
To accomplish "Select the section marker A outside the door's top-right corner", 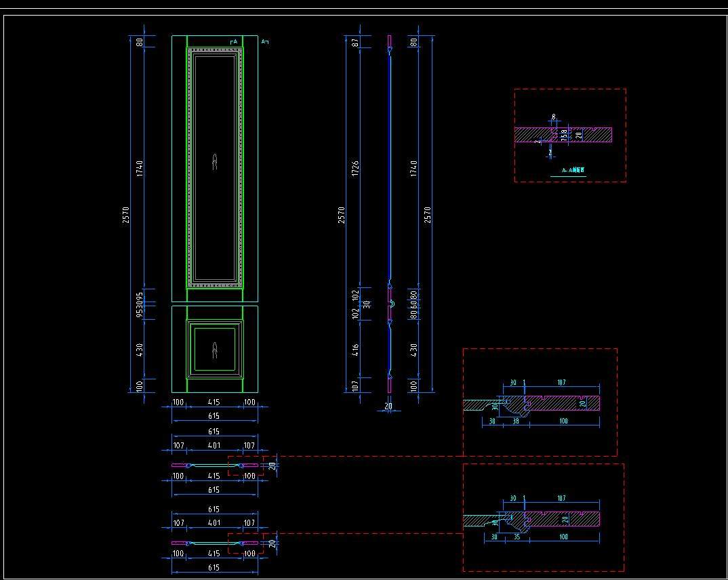I will [x=264, y=42].
